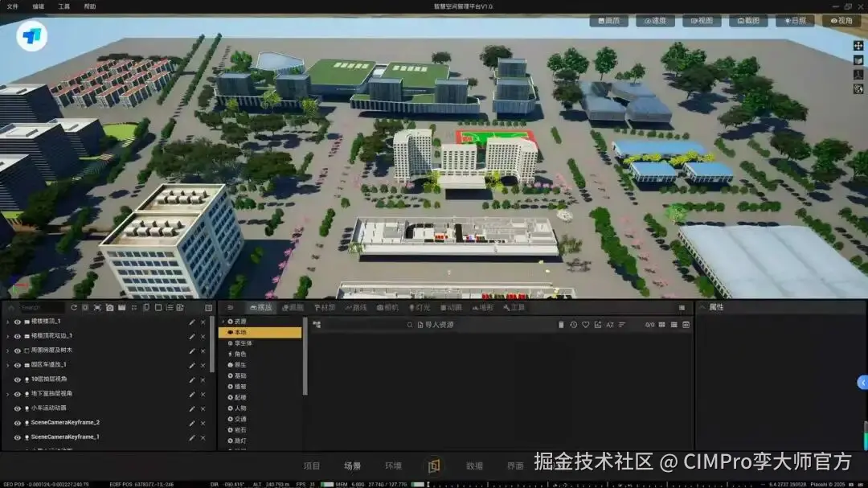This screenshot has width=868, height=488.
Task: Click the A-Z sort icon in resource toolbar
Action: tap(610, 325)
